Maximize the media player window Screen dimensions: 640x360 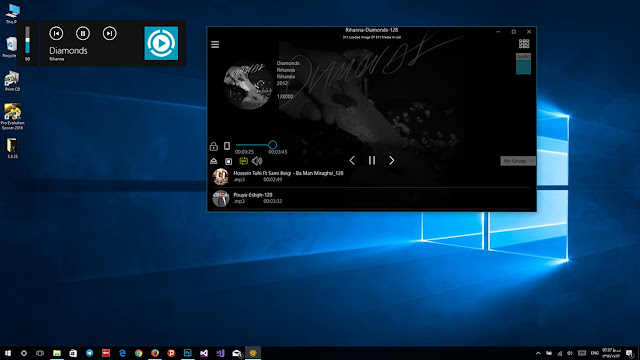513,31
